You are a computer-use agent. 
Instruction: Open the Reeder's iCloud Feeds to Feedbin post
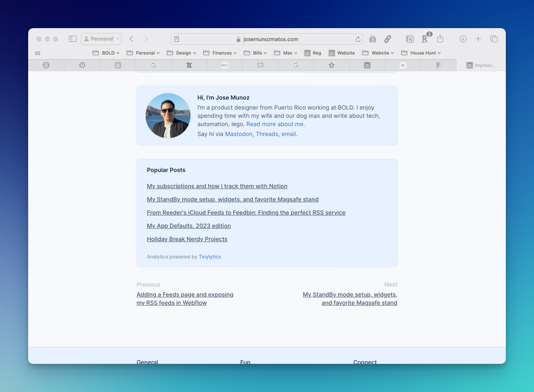(246, 213)
